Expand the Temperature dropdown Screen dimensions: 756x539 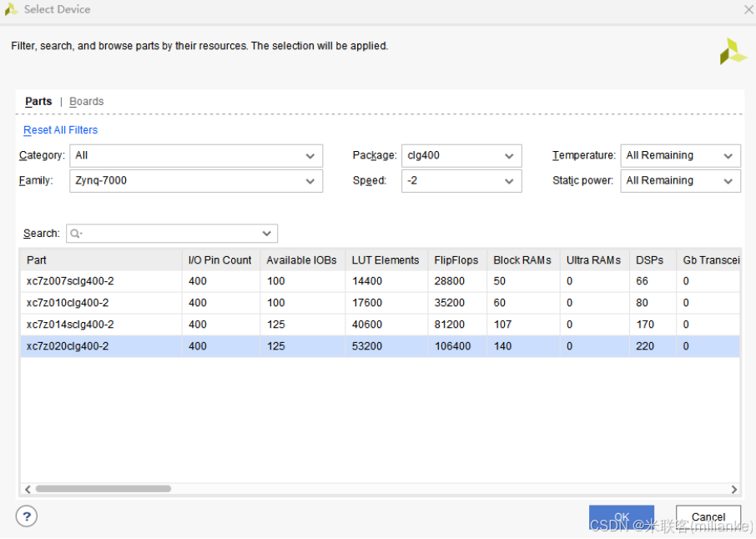click(680, 156)
